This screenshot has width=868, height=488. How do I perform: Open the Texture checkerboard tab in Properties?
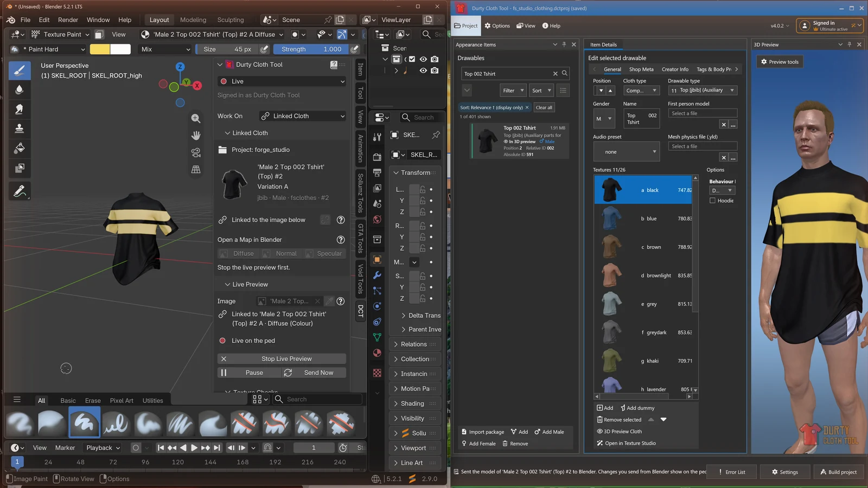(377, 373)
